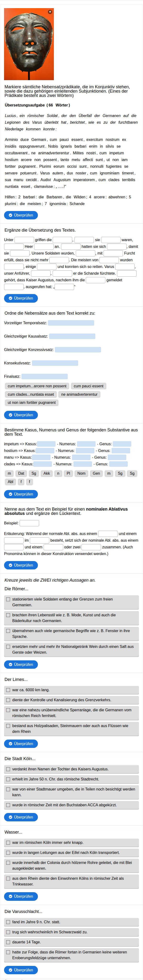Click Überprüfen below the Latin translation text
The height and width of the screenshot is (980, 143).
[21, 215]
